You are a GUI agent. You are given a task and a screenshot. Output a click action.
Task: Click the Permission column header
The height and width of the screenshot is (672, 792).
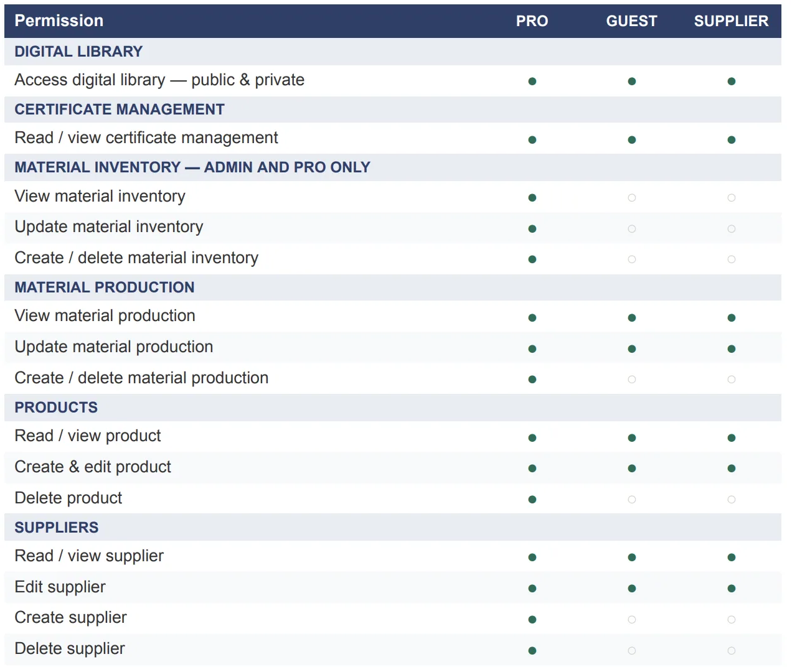(x=59, y=21)
